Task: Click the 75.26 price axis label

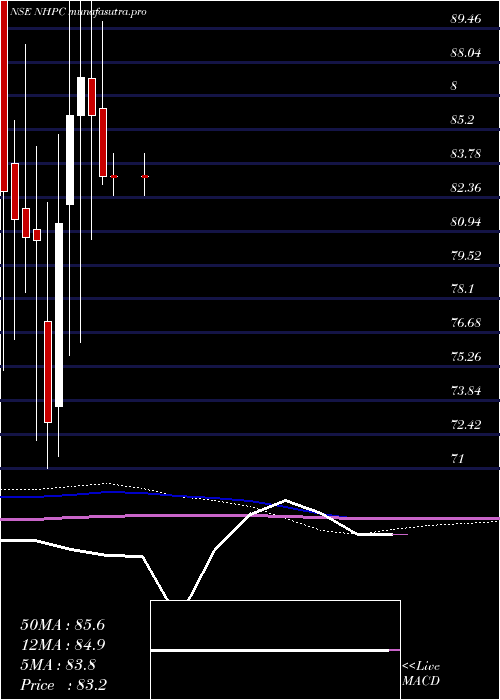Action: pyautogui.click(x=466, y=356)
